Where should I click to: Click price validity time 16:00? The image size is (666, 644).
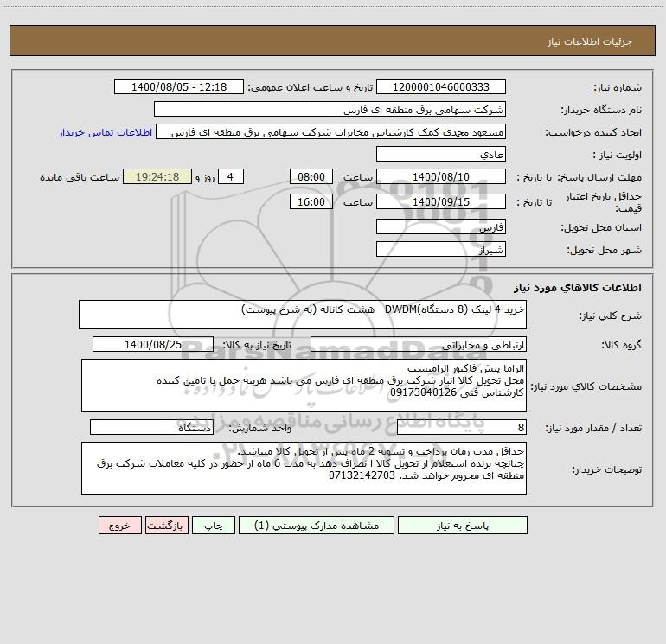(x=311, y=201)
